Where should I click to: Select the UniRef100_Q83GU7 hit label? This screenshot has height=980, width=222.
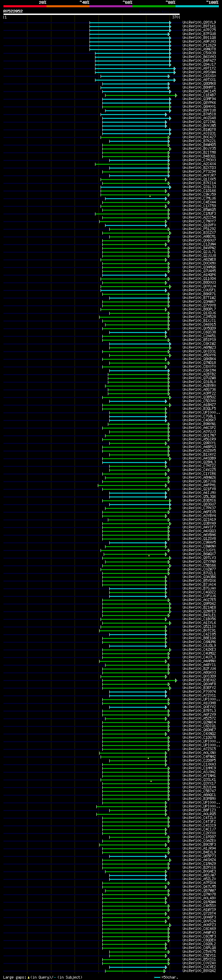coord(199,504)
